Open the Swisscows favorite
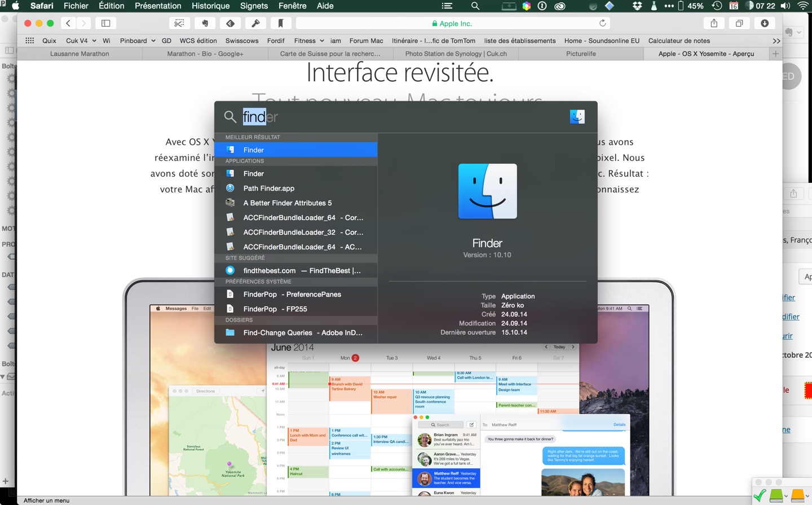 pyautogui.click(x=242, y=41)
